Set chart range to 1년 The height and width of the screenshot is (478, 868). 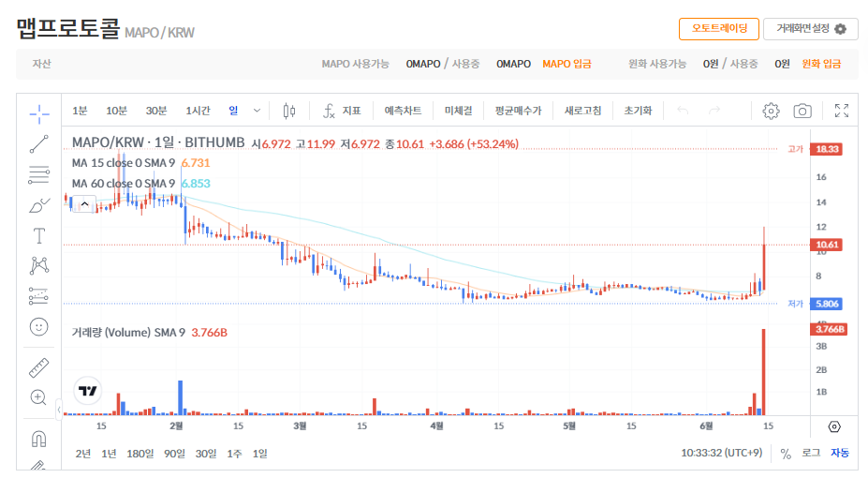tap(109, 454)
